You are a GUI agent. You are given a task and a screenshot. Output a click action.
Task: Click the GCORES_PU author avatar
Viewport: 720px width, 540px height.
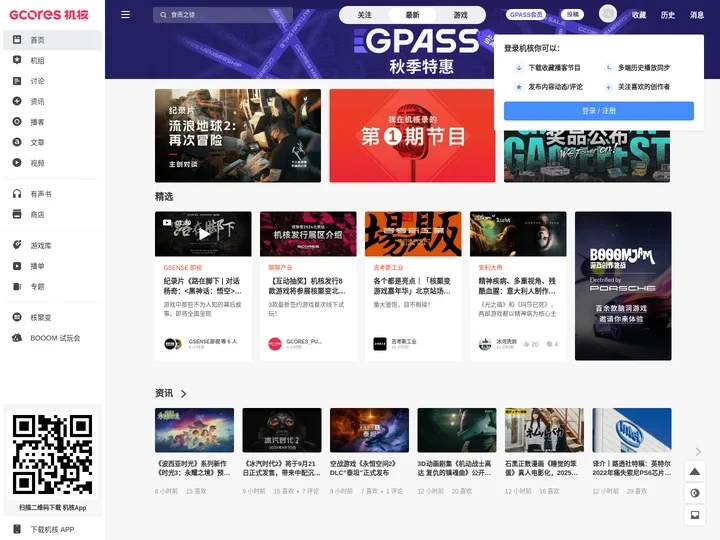pos(275,343)
